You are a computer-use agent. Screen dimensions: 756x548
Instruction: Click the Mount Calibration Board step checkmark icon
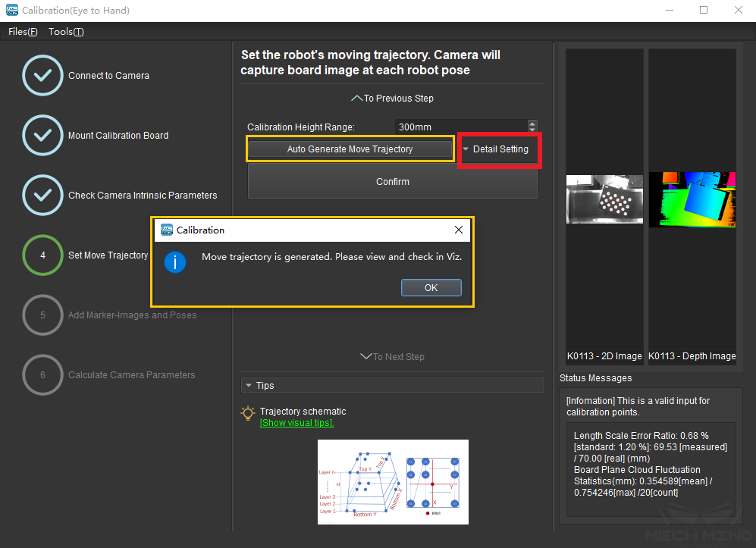[x=42, y=135]
